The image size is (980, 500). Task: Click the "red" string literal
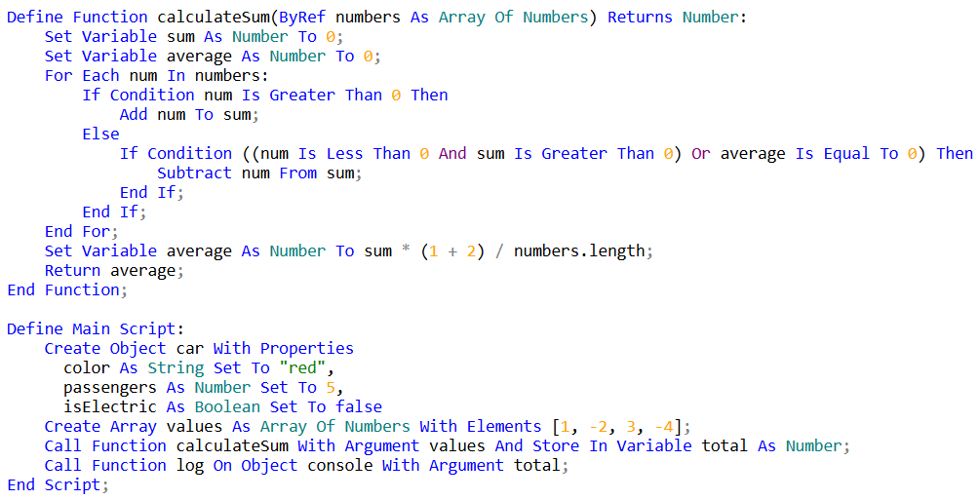coord(302,367)
